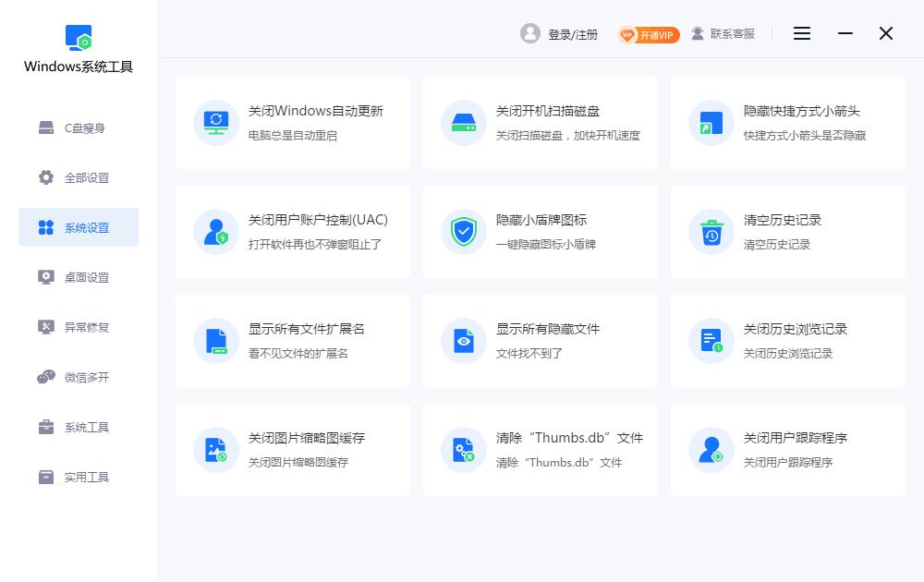Open the 隐藏小盾牌图标 card title

[x=541, y=220]
